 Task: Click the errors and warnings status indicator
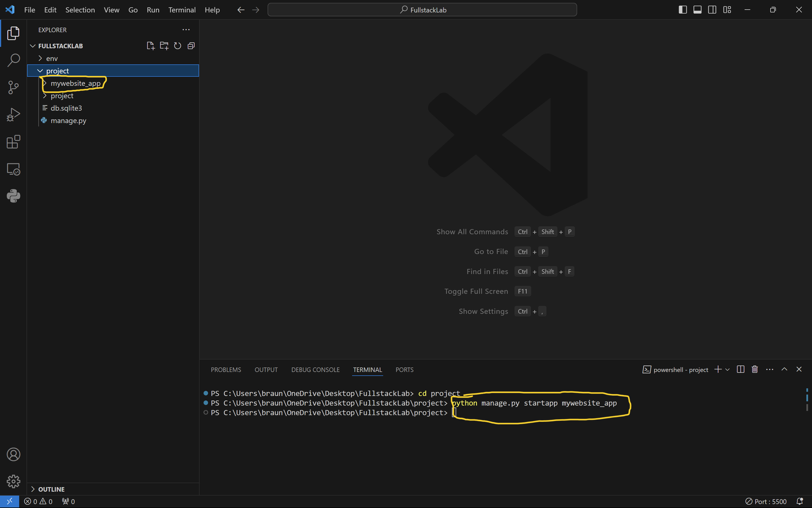tap(39, 501)
